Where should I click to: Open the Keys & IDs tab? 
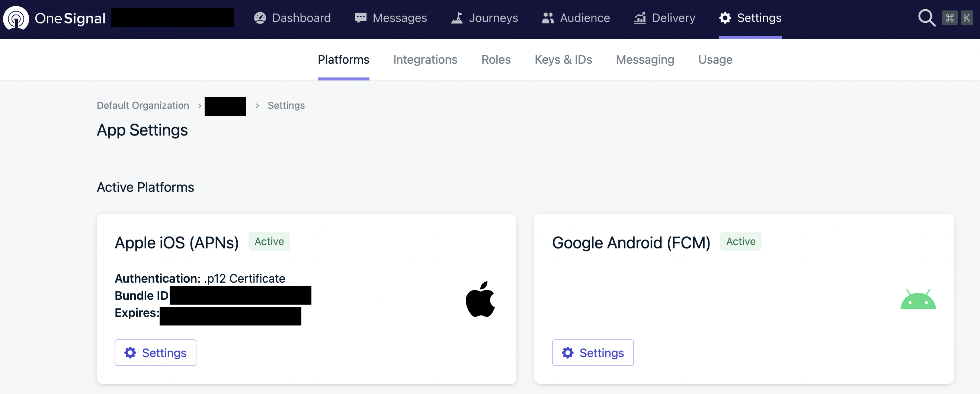pyautogui.click(x=563, y=59)
